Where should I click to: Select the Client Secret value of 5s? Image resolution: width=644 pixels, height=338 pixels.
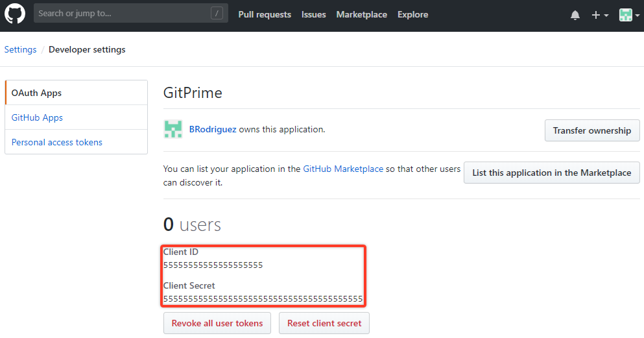coord(263,299)
